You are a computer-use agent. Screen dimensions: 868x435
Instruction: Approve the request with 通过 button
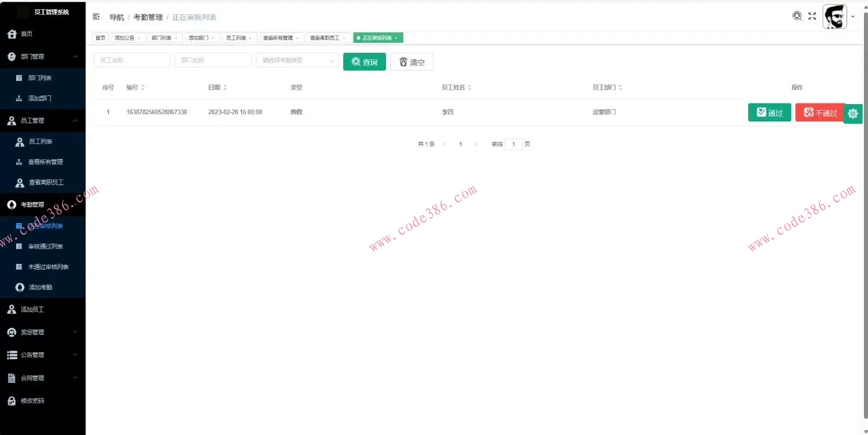(x=770, y=112)
